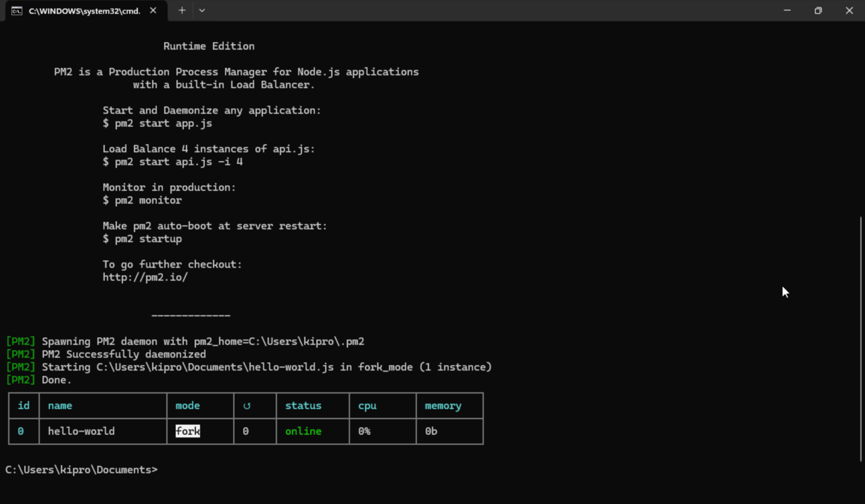865x504 pixels.
Task: Close the cmd.exe tab
Action: coord(153,10)
